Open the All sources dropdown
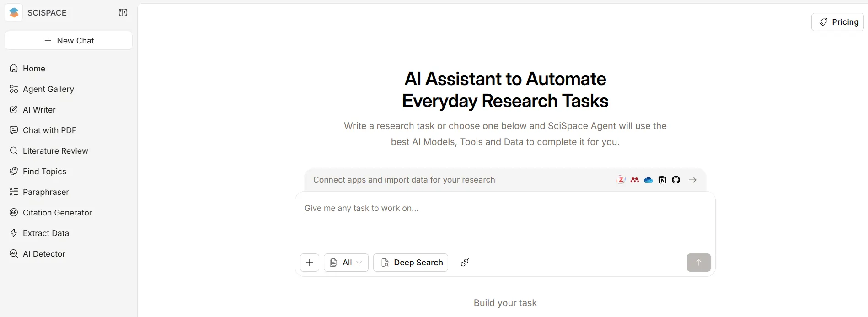The width and height of the screenshot is (868, 317). coord(346,263)
